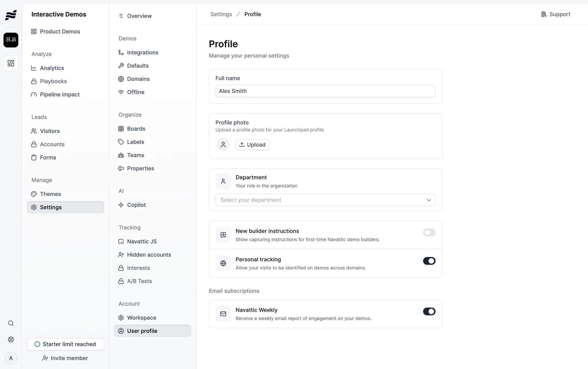Click Invite member link

click(65, 358)
